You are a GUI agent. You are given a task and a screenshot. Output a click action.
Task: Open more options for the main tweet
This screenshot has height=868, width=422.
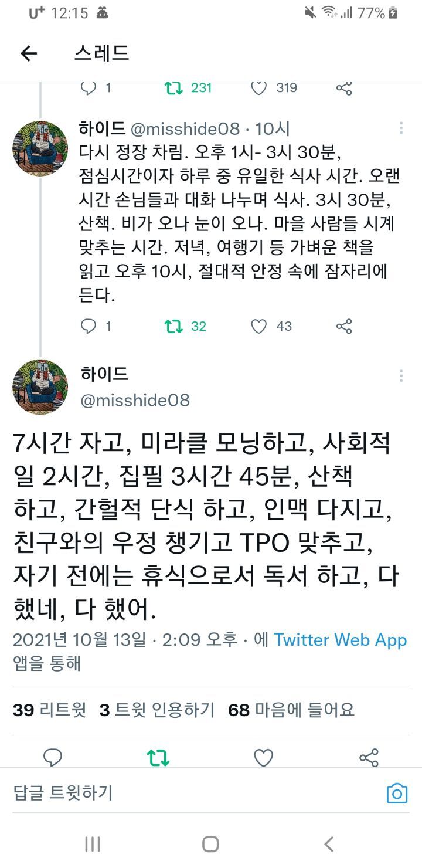[x=401, y=376]
